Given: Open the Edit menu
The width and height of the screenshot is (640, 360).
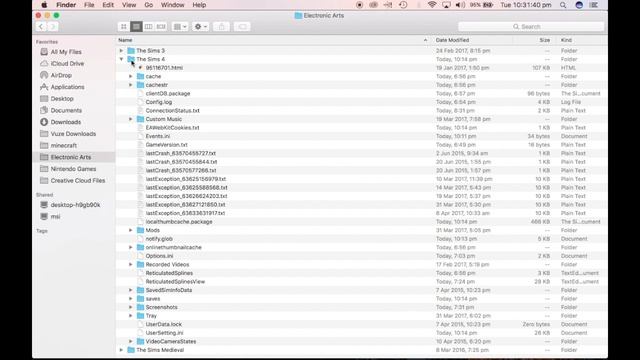Looking at the screenshot, I should click(x=108, y=5).
